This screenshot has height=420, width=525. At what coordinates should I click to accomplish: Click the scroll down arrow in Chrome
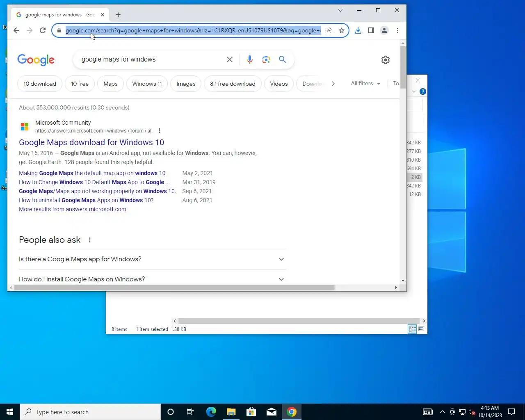[x=403, y=281]
